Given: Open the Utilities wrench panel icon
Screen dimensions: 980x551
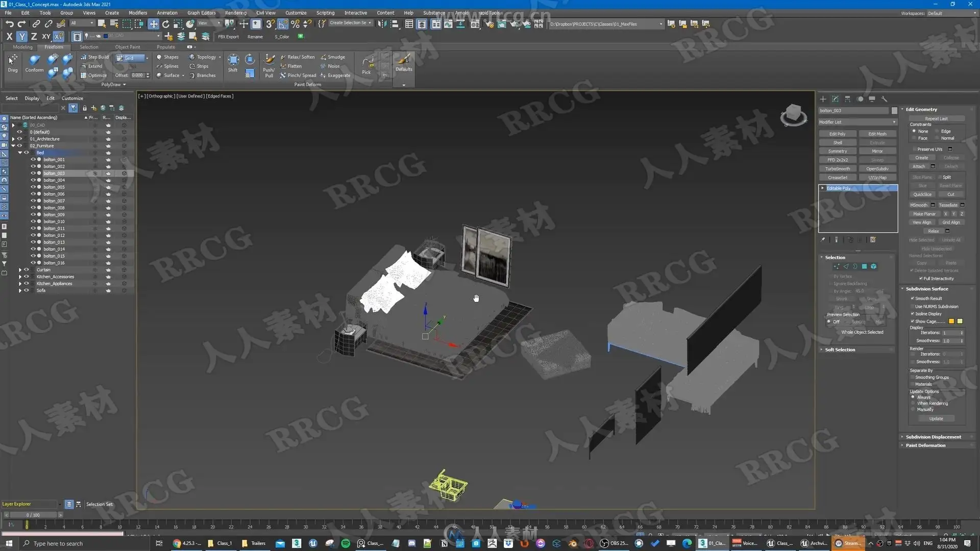Looking at the screenshot, I should point(885,99).
